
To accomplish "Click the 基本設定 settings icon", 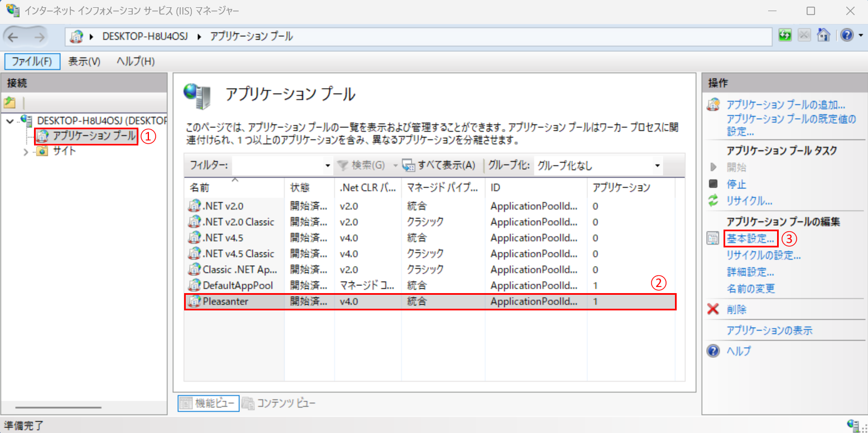I will tap(713, 239).
